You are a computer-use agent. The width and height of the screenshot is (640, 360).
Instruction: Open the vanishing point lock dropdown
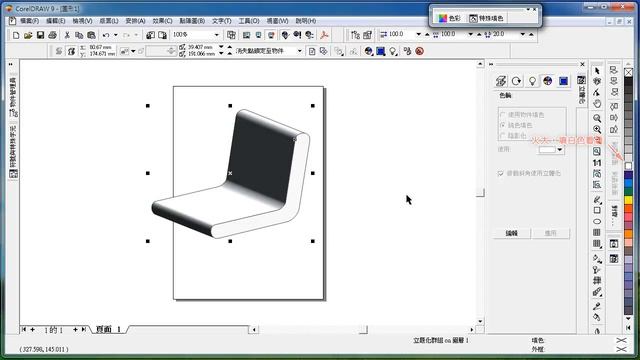pos(300,51)
